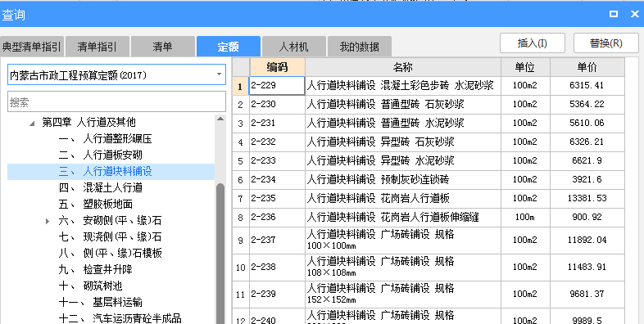The width and height of the screenshot is (644, 324).
Task: Click name 预制灰砂连锁砖
Action: 415,180
